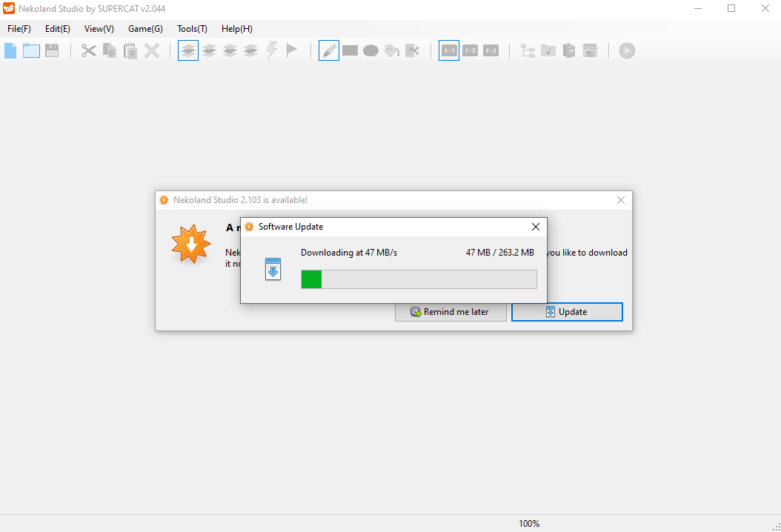Select the third layer icon
This screenshot has height=532, width=781.
tap(230, 50)
